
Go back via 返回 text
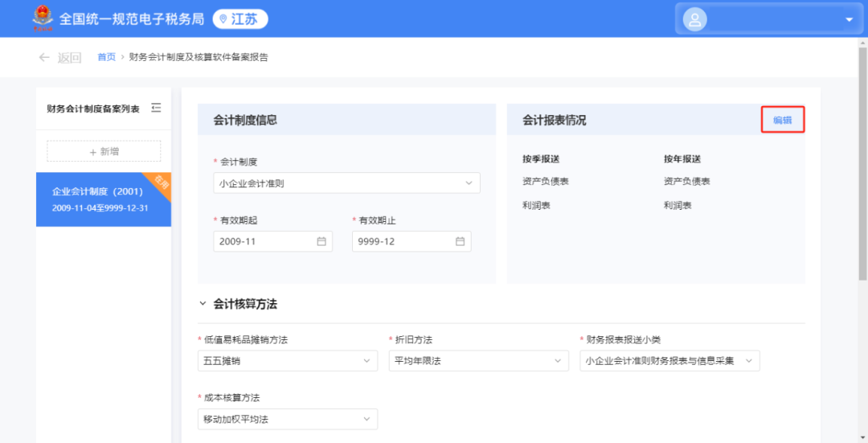69,58
